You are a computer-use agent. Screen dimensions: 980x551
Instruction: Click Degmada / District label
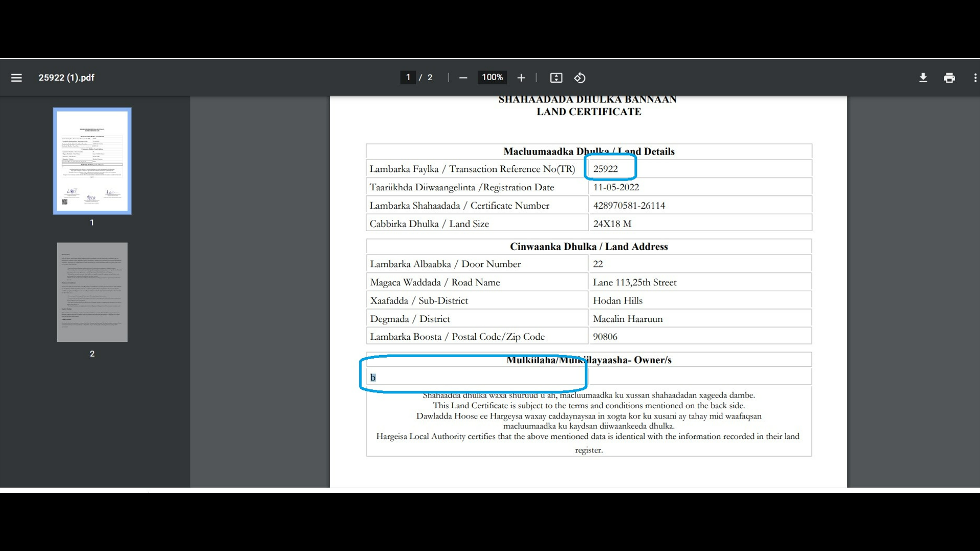[x=410, y=319]
